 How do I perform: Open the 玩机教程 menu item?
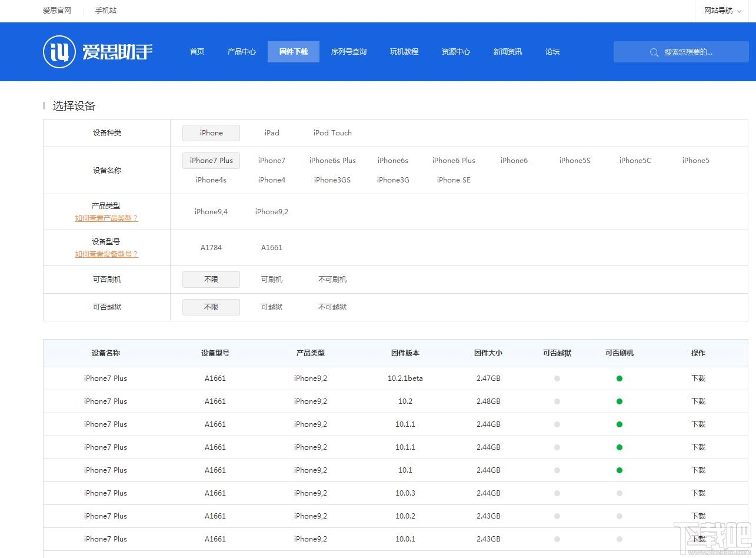tap(404, 52)
